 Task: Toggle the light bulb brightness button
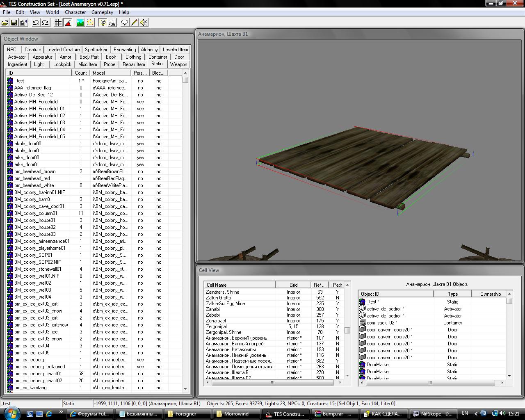click(103, 23)
